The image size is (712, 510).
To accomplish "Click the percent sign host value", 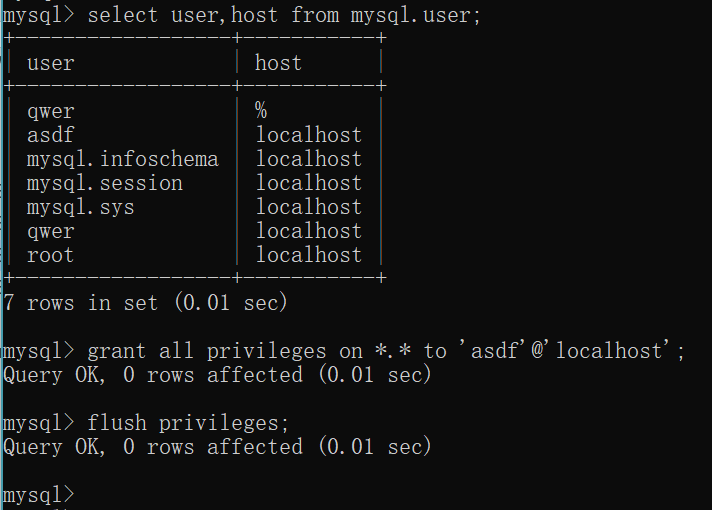I will pos(261,110).
